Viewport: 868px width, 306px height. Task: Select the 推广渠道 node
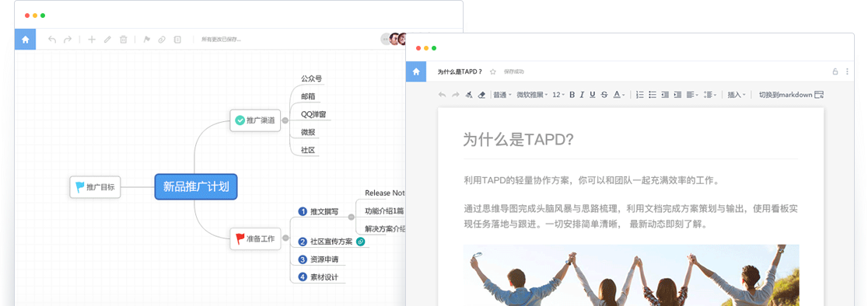tap(254, 120)
